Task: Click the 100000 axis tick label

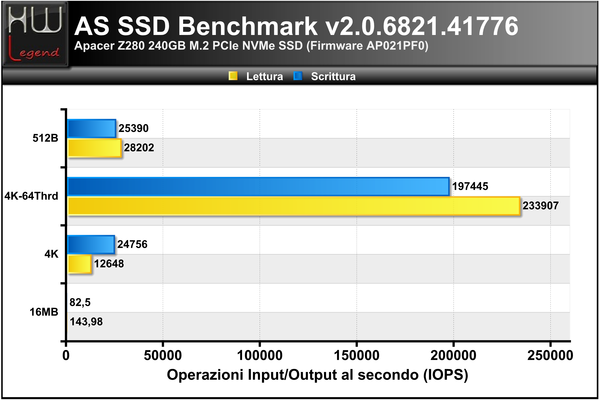Action: point(259,356)
